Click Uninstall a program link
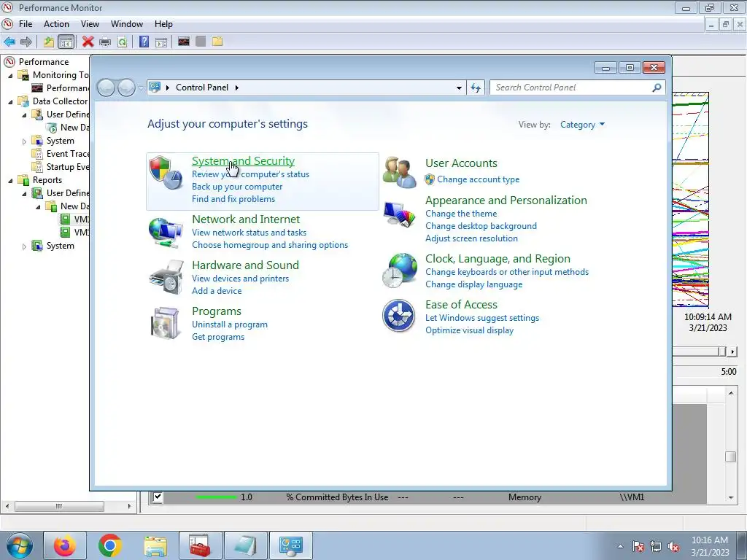The width and height of the screenshot is (747, 560). (x=230, y=324)
